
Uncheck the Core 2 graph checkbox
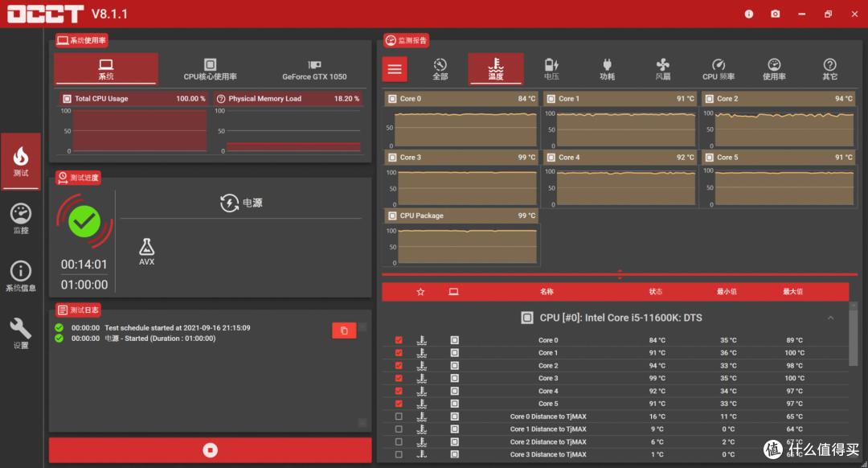coord(399,366)
